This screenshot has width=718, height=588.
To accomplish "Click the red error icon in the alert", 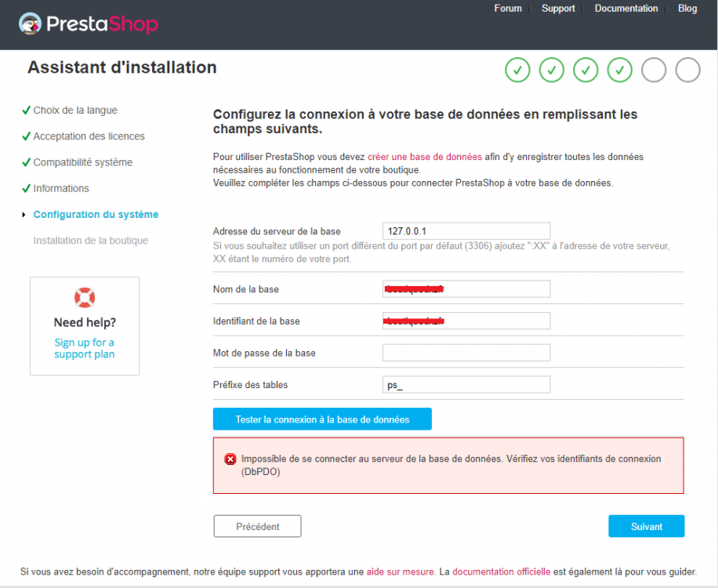I will [230, 459].
